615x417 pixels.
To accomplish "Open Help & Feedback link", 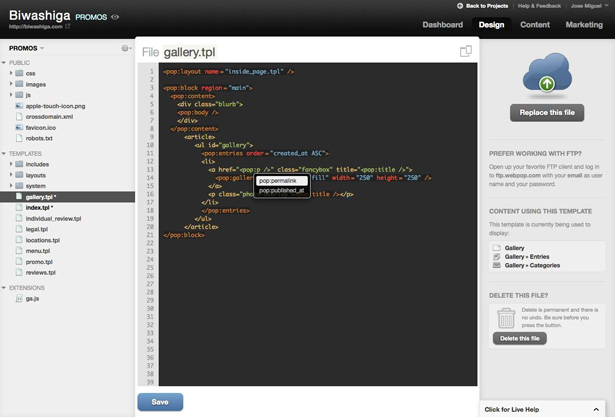I will click(x=539, y=6).
